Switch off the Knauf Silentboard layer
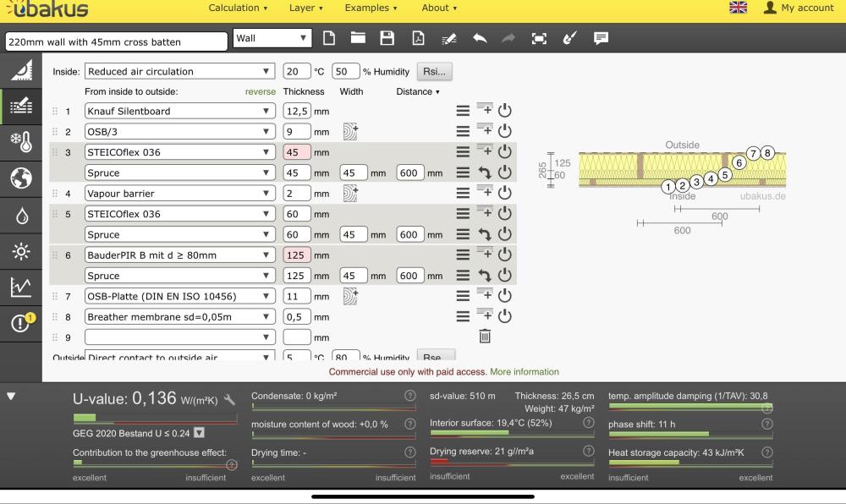846x504 pixels. [504, 111]
